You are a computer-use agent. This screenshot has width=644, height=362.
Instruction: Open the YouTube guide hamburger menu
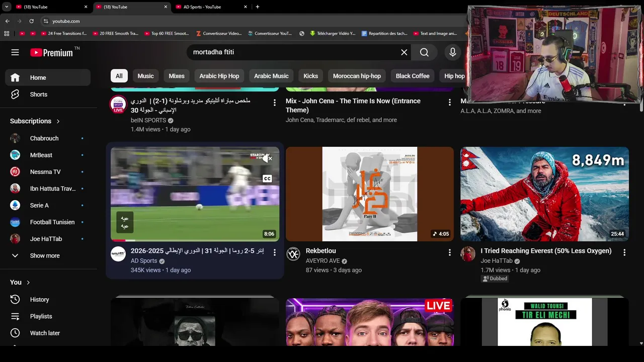point(15,52)
